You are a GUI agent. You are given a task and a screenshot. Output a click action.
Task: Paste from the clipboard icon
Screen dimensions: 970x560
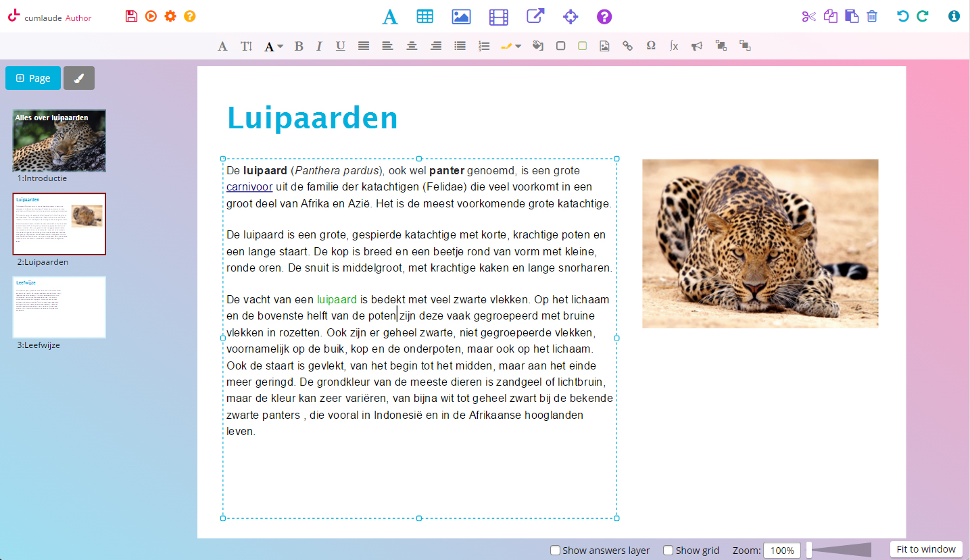coord(852,16)
